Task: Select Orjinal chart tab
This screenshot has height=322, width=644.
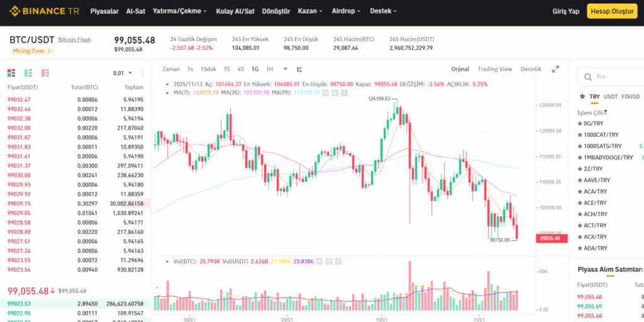Action: tap(460, 69)
